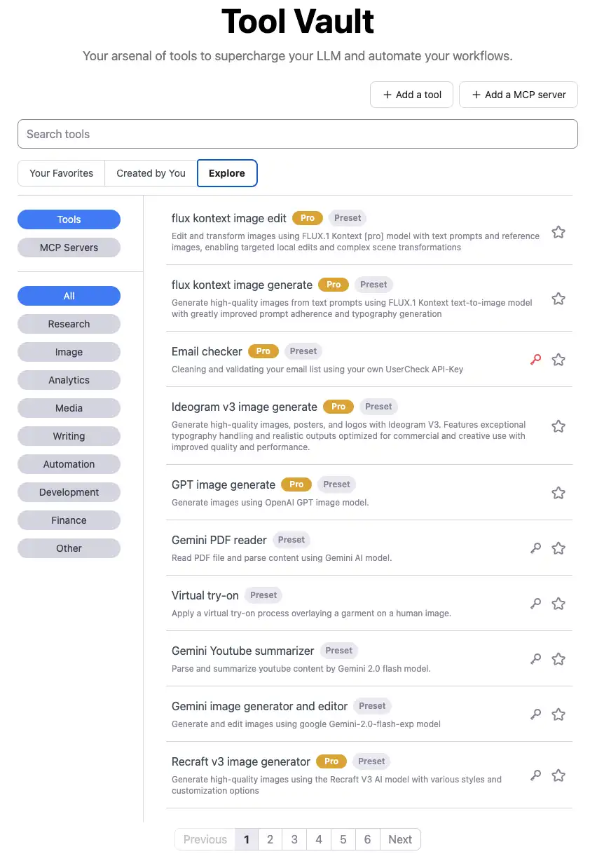
Task: Filter tools by Finance category
Action: pos(69,520)
